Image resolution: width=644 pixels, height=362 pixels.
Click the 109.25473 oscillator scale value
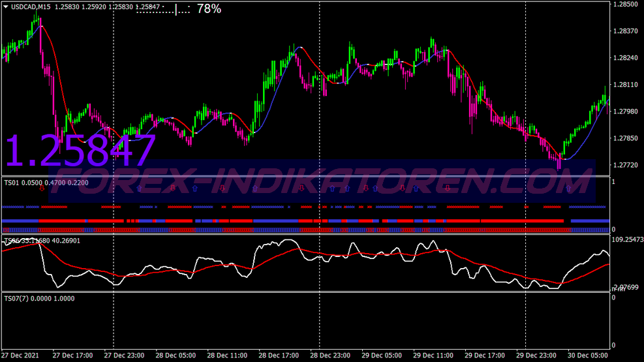click(x=628, y=239)
